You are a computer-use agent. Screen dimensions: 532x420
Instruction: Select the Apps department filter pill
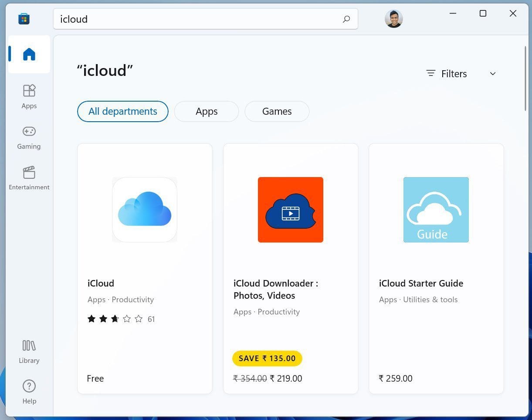[207, 111]
